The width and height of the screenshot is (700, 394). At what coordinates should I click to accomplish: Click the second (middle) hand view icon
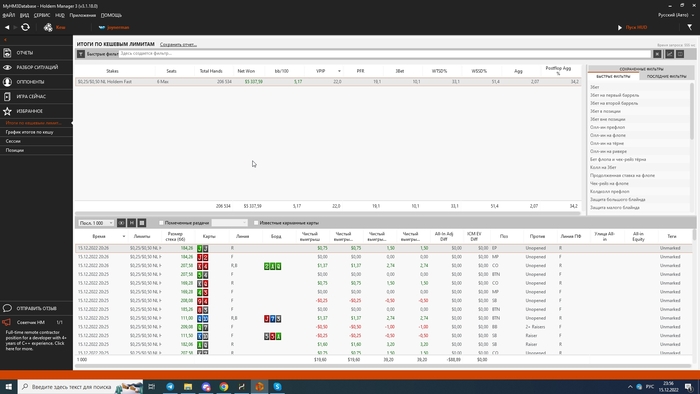coord(132,223)
